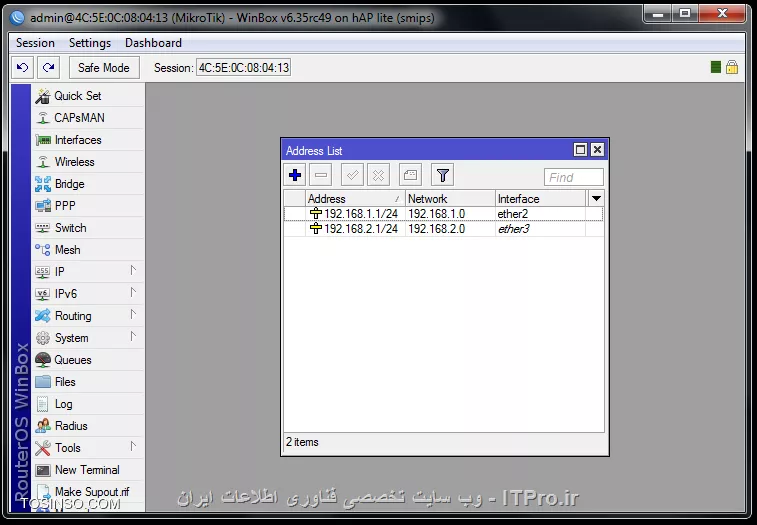
Task: Sort by the Address column header
Action: [x=355, y=199]
